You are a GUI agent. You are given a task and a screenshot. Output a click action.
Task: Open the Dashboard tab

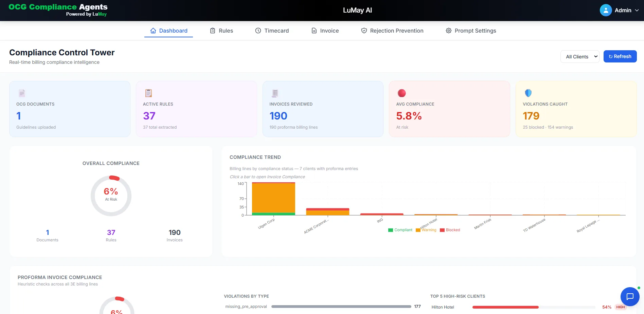coord(169,31)
